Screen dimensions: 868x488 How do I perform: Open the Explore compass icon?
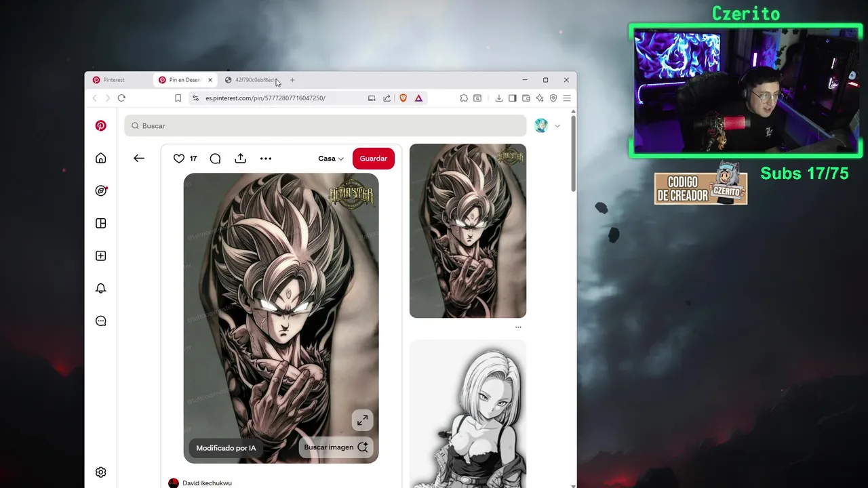[x=100, y=190]
